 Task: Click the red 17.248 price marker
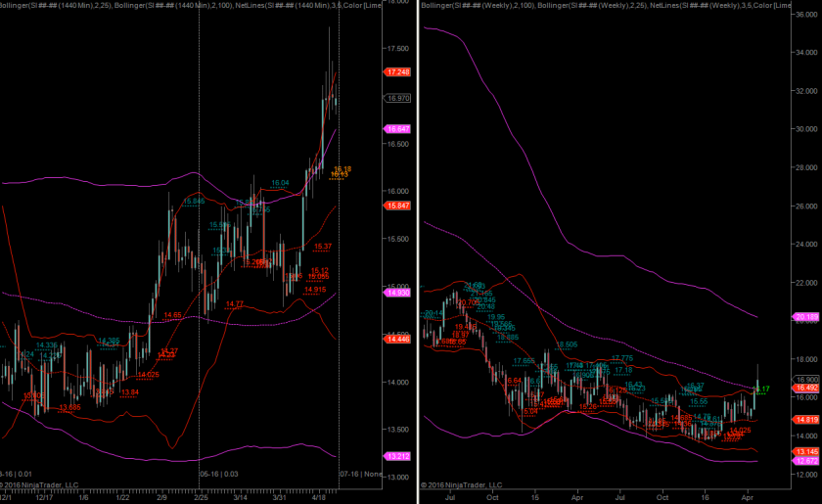click(397, 72)
